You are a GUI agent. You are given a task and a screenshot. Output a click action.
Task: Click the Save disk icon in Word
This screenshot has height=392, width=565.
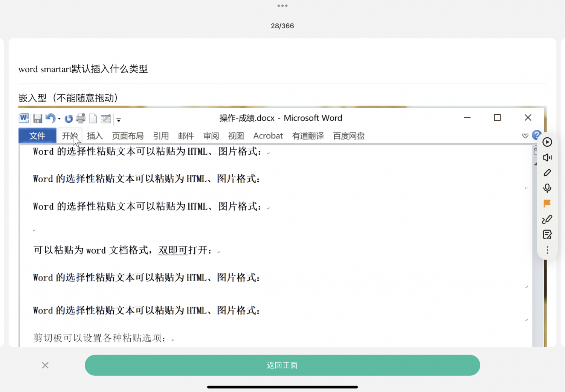pyautogui.click(x=38, y=119)
